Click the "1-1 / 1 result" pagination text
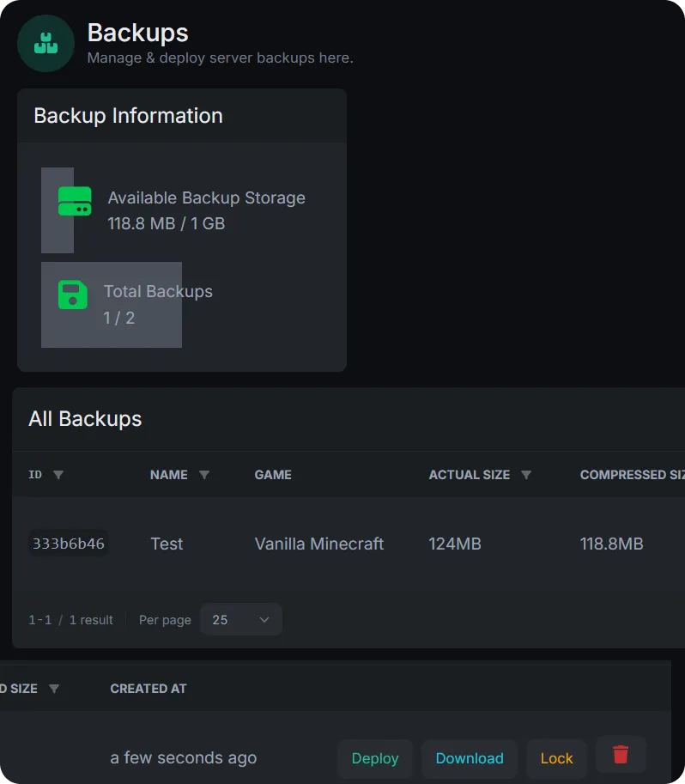The width and height of the screenshot is (685, 784). (70, 620)
